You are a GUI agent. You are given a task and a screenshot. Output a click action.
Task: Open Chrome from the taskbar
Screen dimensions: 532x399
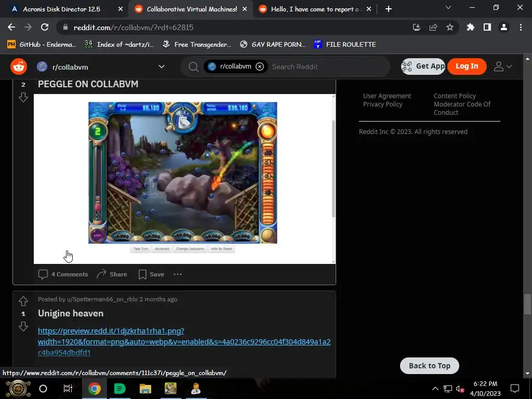coord(95,389)
